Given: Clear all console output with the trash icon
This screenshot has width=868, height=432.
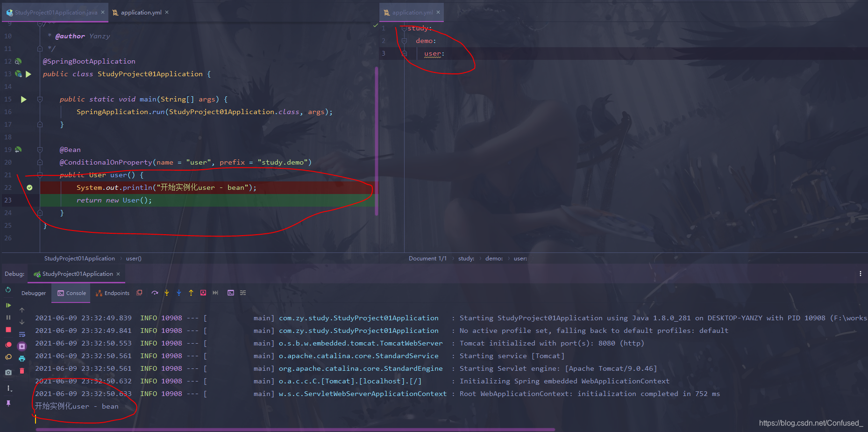Looking at the screenshot, I should pyautogui.click(x=22, y=371).
